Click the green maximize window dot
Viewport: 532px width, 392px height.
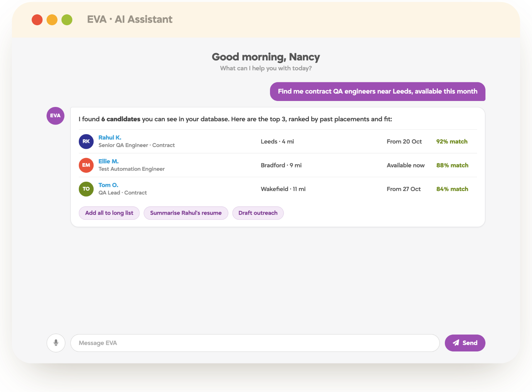point(67,20)
